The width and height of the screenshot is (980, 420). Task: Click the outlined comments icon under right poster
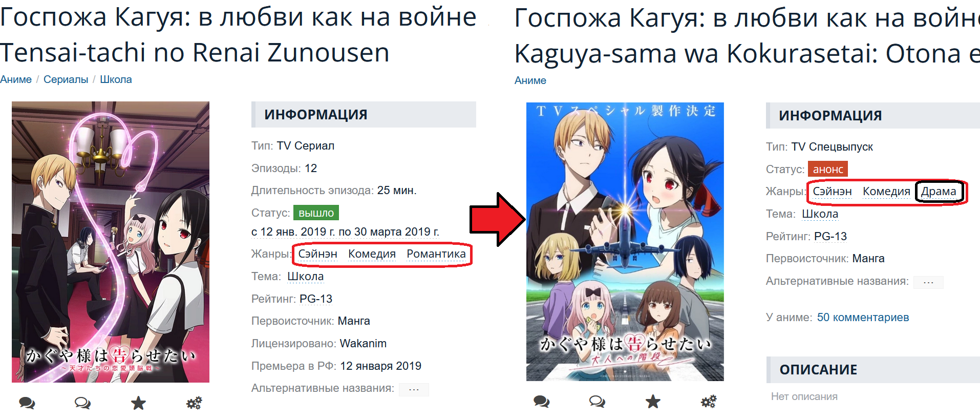pos(597,402)
